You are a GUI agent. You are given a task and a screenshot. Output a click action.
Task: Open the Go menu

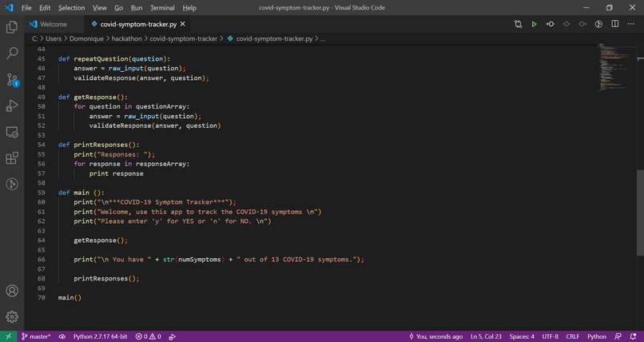pos(119,8)
